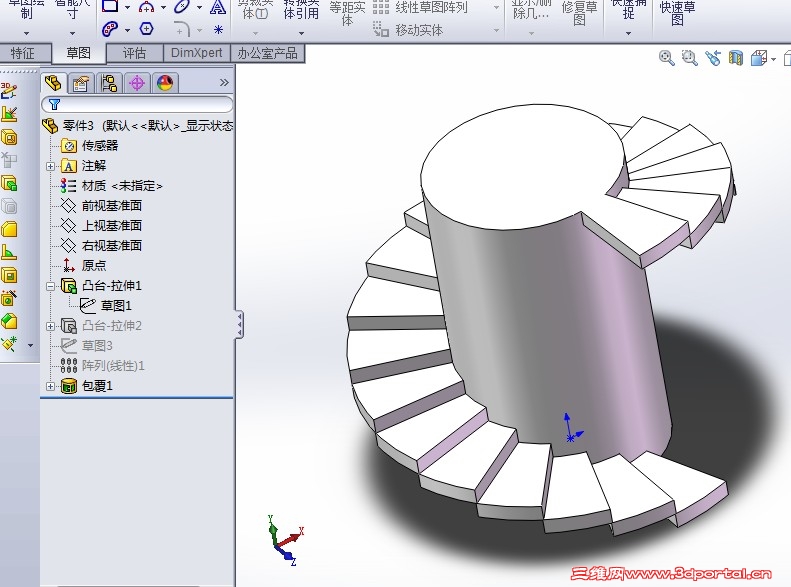Click the linear sketch pattern icon

tap(380, 7)
